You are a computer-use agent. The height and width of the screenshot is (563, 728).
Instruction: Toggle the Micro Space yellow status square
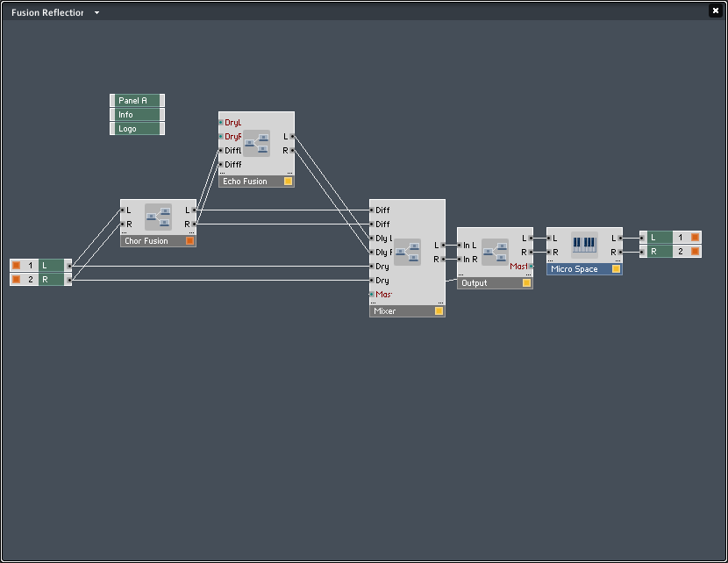616,269
